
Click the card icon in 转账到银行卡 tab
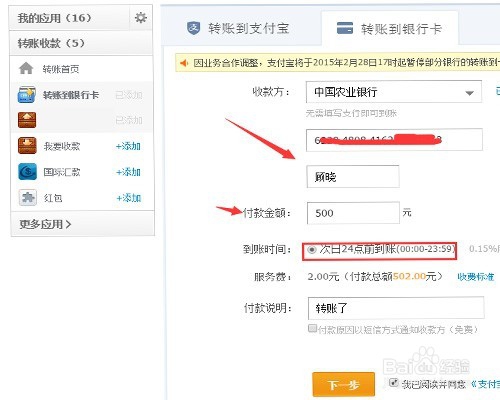[345, 28]
